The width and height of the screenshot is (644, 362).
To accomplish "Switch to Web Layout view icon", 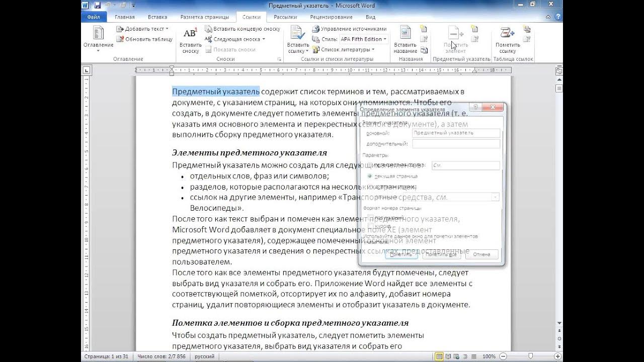I will [x=456, y=356].
